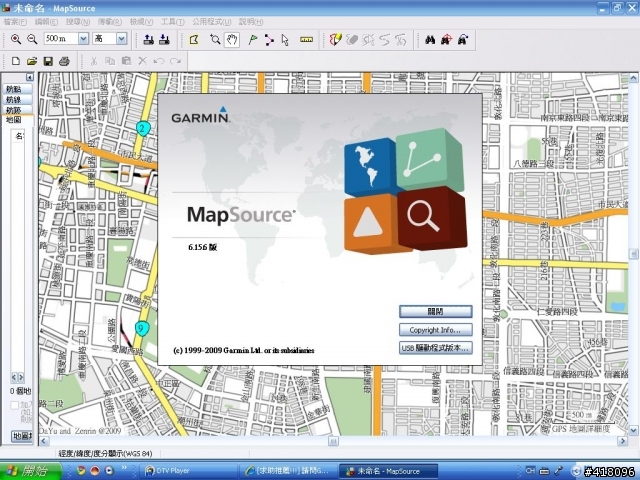The image size is (640, 480).
Task: Select the track draw pencil tool
Action: (x=335, y=40)
